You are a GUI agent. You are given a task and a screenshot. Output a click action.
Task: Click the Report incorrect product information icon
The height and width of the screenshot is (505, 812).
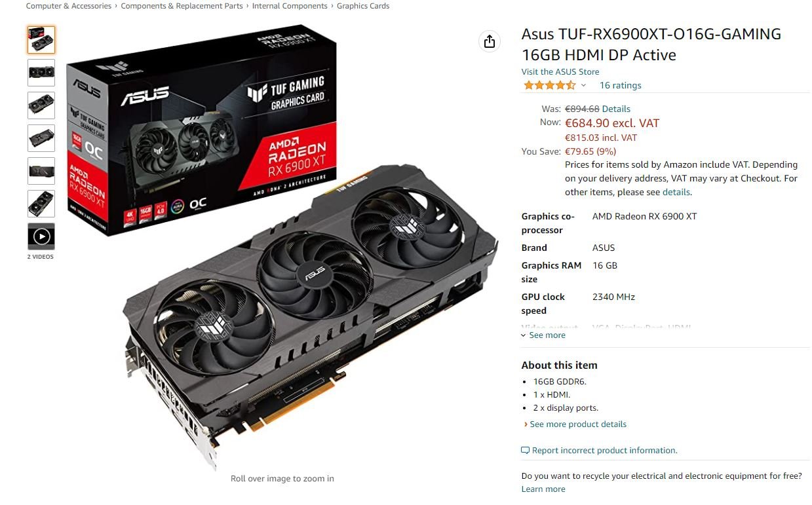pos(525,451)
